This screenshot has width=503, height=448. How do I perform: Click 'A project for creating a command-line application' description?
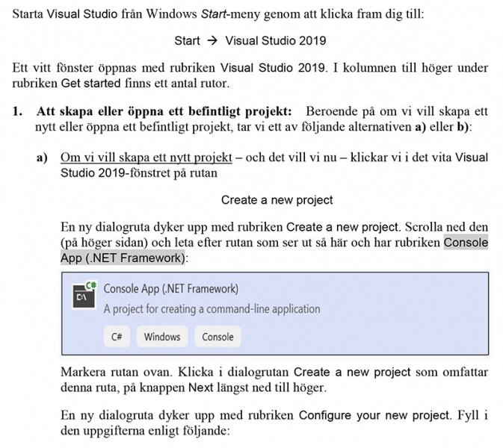pyautogui.click(x=212, y=309)
